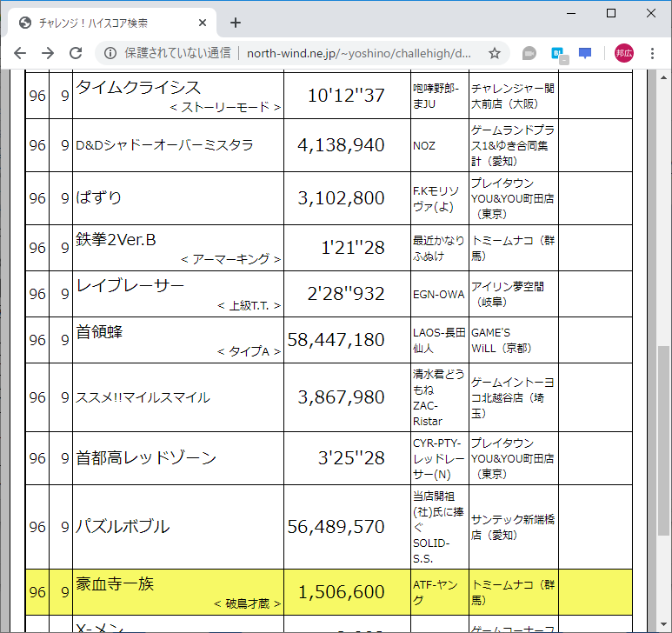Click scrollbar up arrow
Viewport: 672px width, 633px height.
(x=663, y=77)
